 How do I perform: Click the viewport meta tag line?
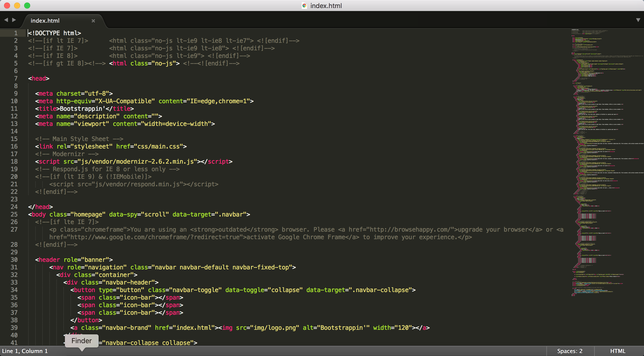[125, 124]
